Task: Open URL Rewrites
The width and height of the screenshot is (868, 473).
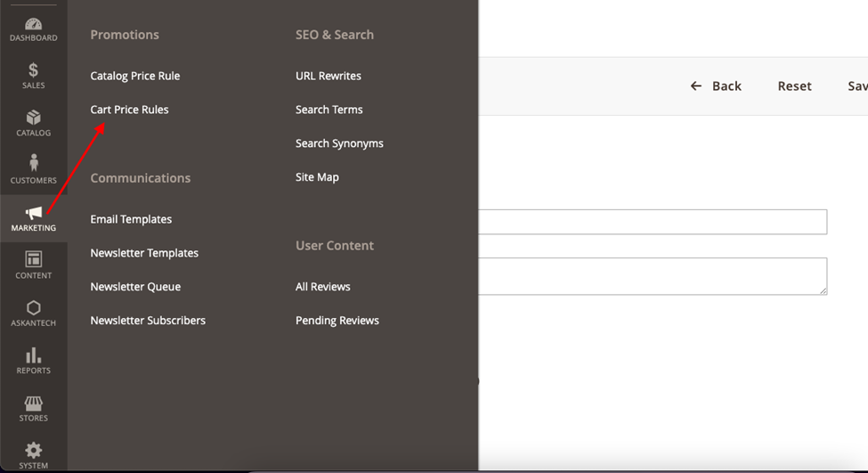Action: (x=329, y=76)
